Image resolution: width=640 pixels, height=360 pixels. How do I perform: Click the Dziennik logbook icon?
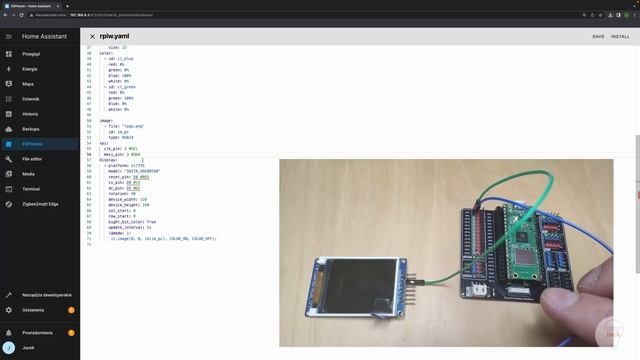pos(9,99)
